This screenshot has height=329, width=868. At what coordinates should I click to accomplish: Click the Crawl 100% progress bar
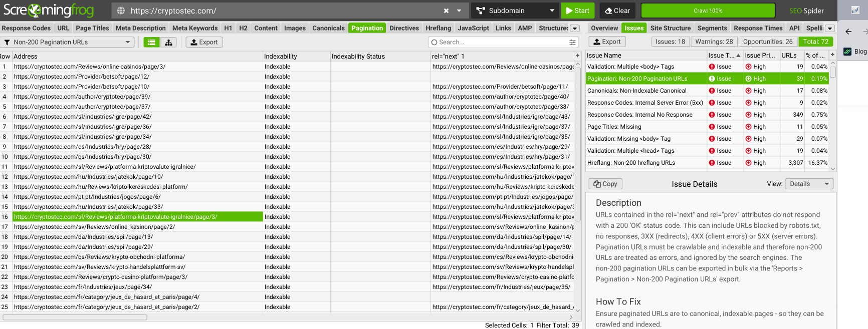[708, 11]
